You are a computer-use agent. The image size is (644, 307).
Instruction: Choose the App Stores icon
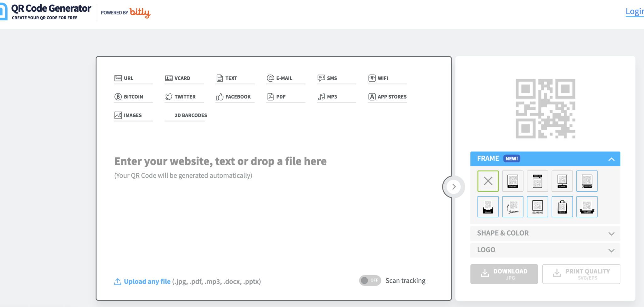(x=372, y=97)
